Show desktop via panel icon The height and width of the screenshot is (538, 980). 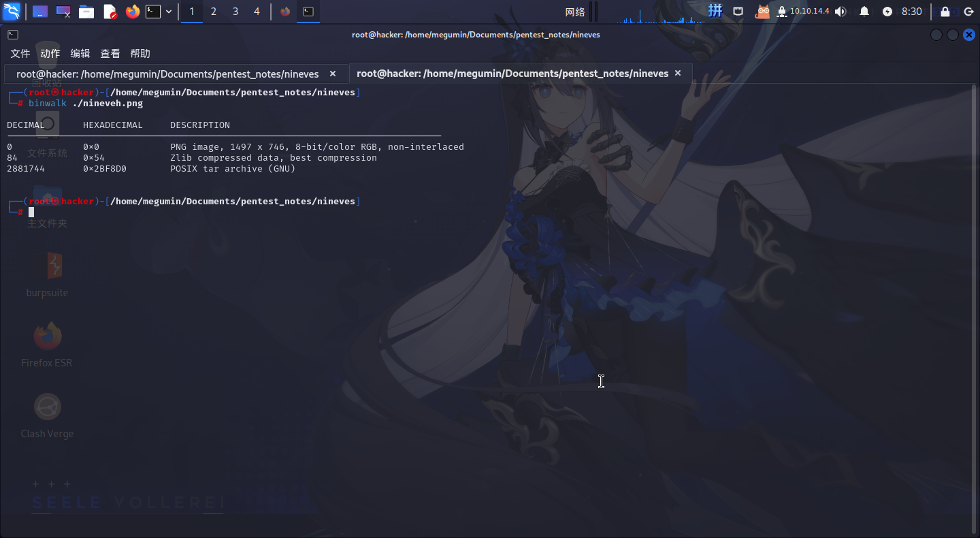[x=40, y=12]
